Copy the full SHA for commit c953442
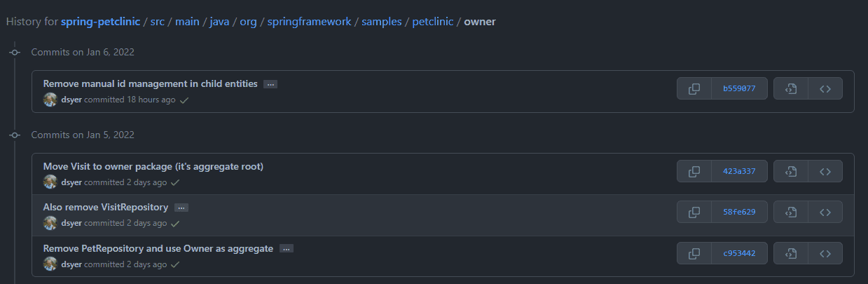 pos(694,253)
